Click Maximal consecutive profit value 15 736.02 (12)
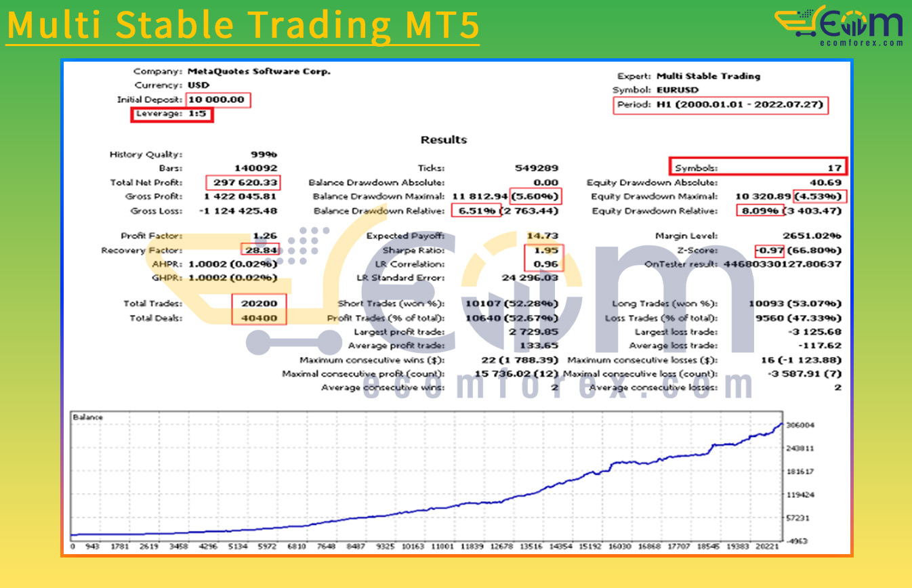The image size is (912, 588). [517, 374]
